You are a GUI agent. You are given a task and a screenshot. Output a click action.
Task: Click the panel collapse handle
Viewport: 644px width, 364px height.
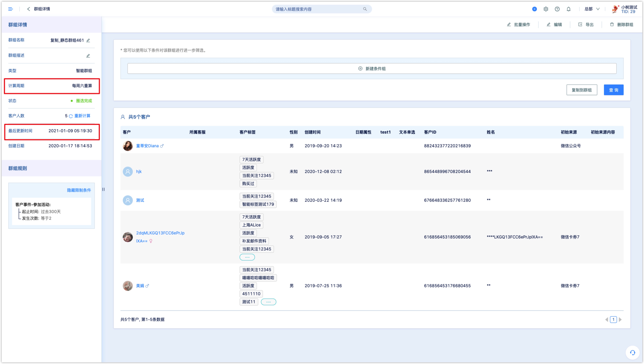(x=103, y=189)
